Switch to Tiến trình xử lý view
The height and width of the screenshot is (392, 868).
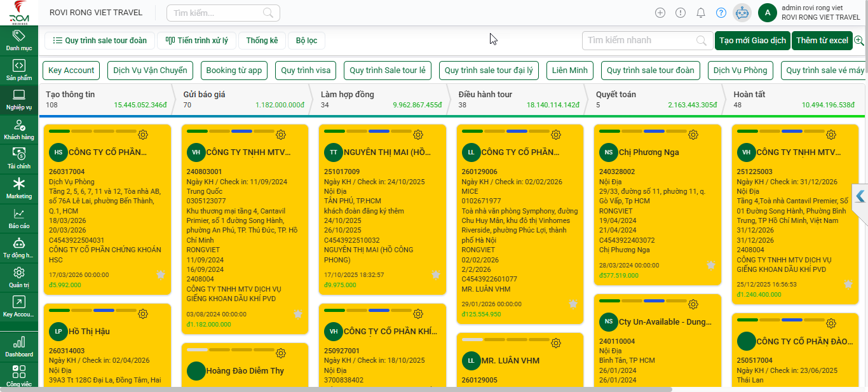click(196, 41)
